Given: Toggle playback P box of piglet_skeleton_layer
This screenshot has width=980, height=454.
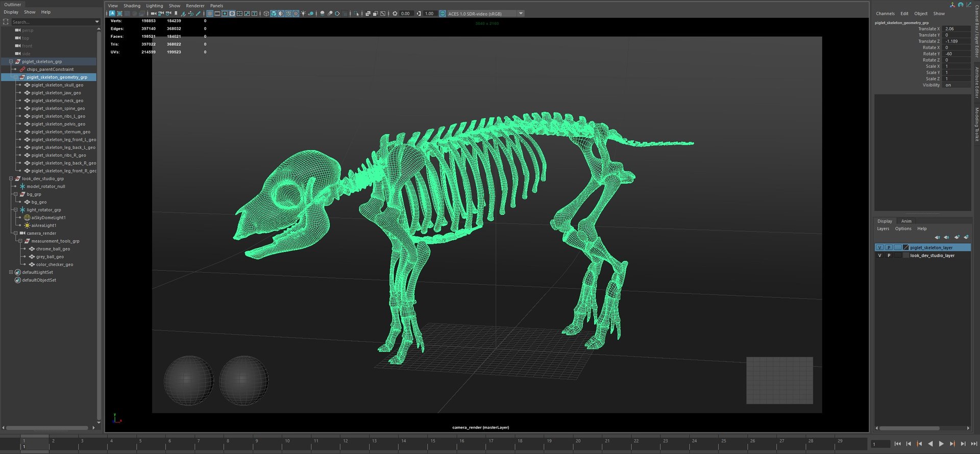Looking at the screenshot, I should [889, 247].
